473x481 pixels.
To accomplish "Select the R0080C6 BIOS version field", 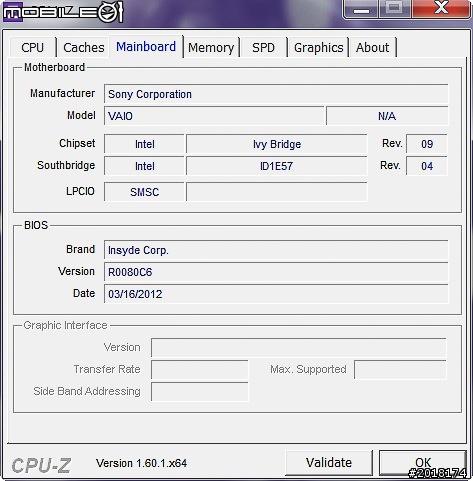I will point(276,272).
